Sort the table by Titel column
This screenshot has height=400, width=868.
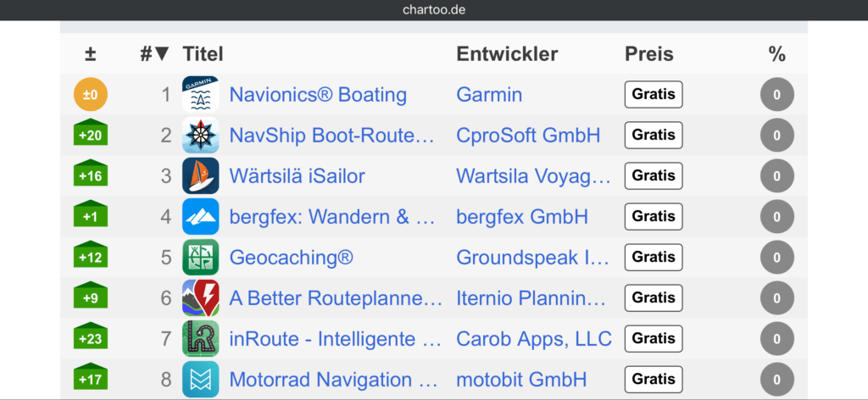click(x=203, y=54)
